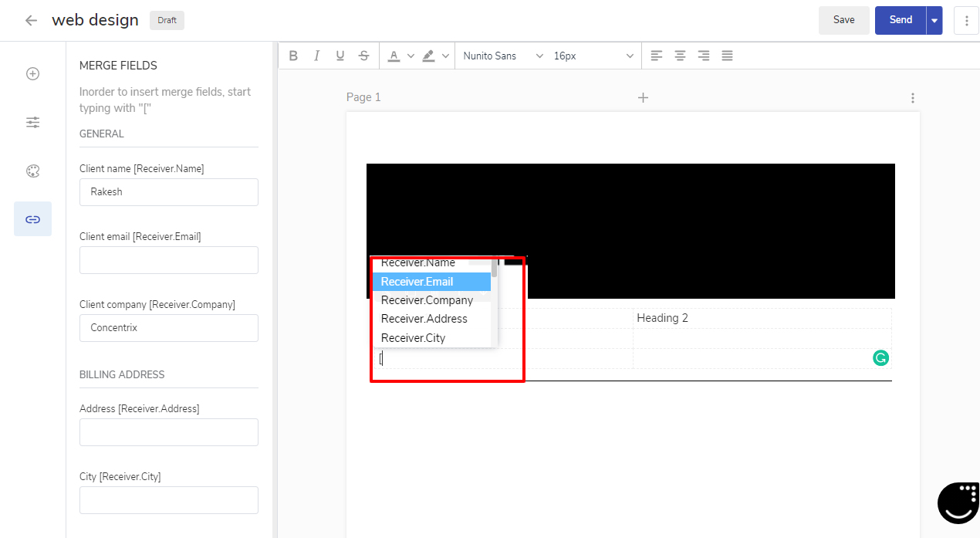Click the Save button
Screen dimensions: 980x538
pyautogui.click(x=843, y=20)
